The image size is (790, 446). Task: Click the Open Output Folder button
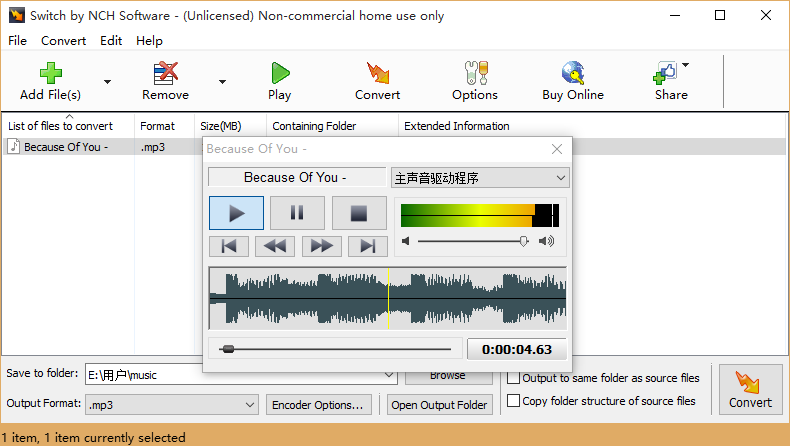pos(439,405)
